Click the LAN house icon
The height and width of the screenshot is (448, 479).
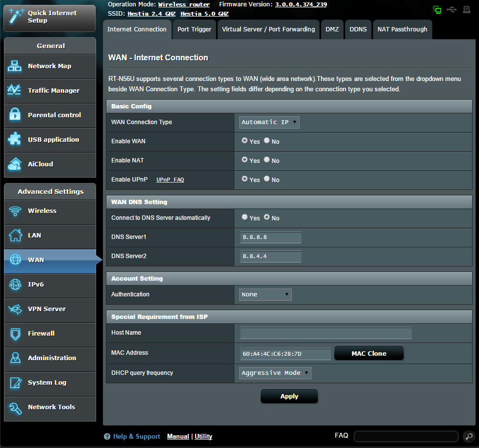[15, 235]
